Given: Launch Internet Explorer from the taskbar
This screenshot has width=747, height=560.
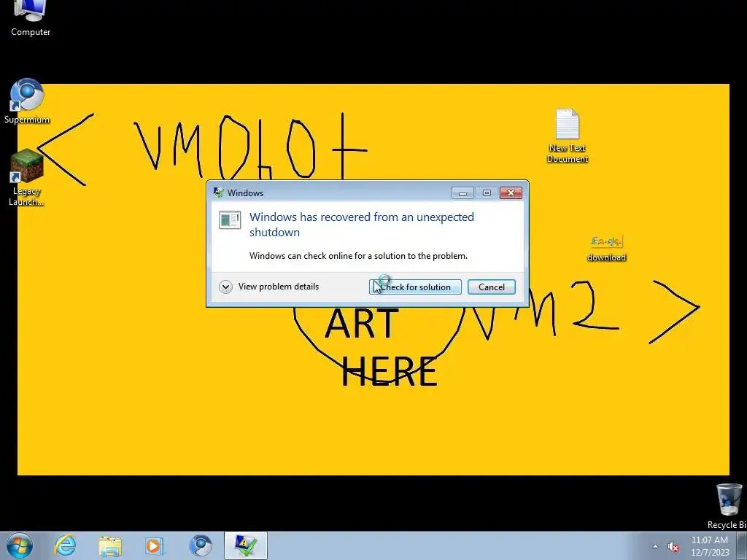Looking at the screenshot, I should click(65, 545).
